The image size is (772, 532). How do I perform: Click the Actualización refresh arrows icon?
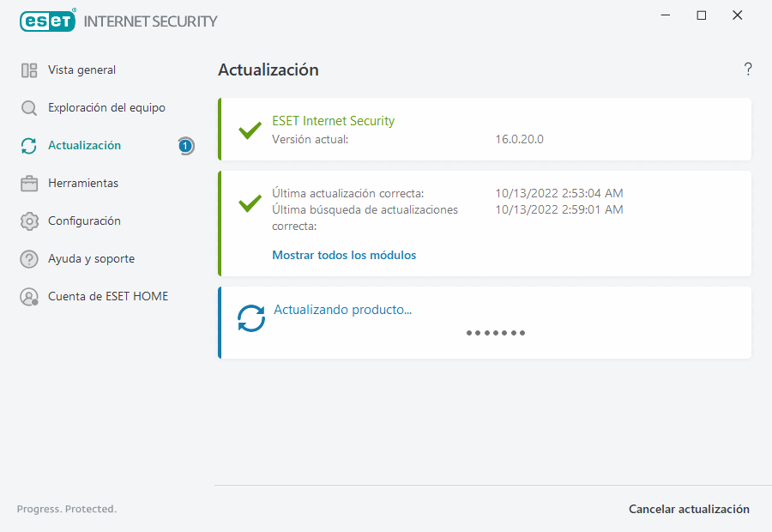[29, 145]
